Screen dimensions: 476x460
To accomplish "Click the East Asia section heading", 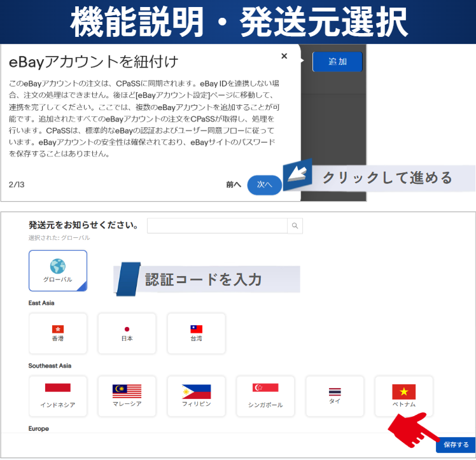I will 41,303.
